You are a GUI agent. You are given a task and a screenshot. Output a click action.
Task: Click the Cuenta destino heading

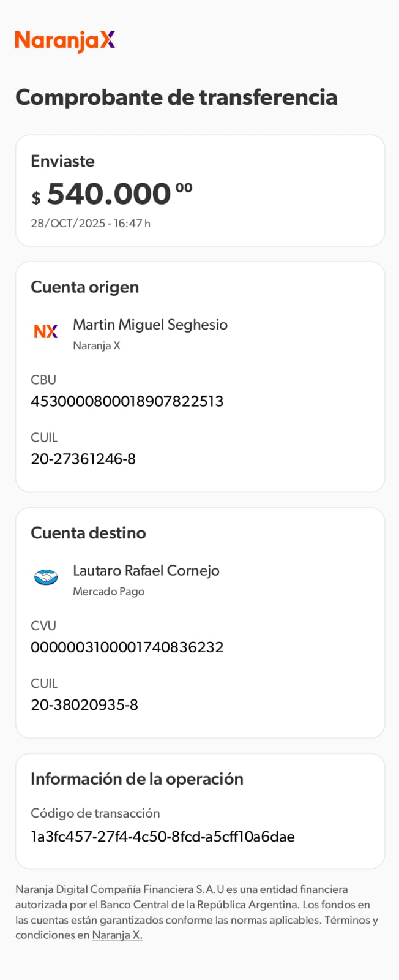pos(88,533)
